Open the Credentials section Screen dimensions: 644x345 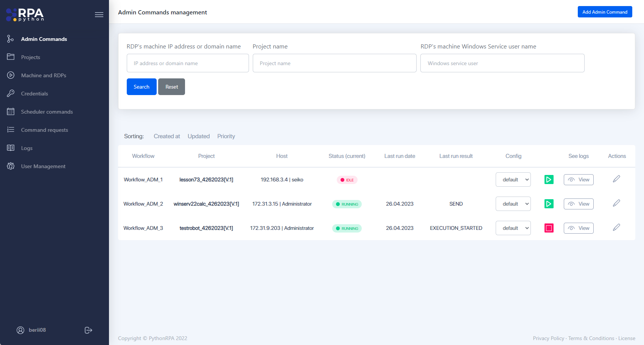[34, 93]
